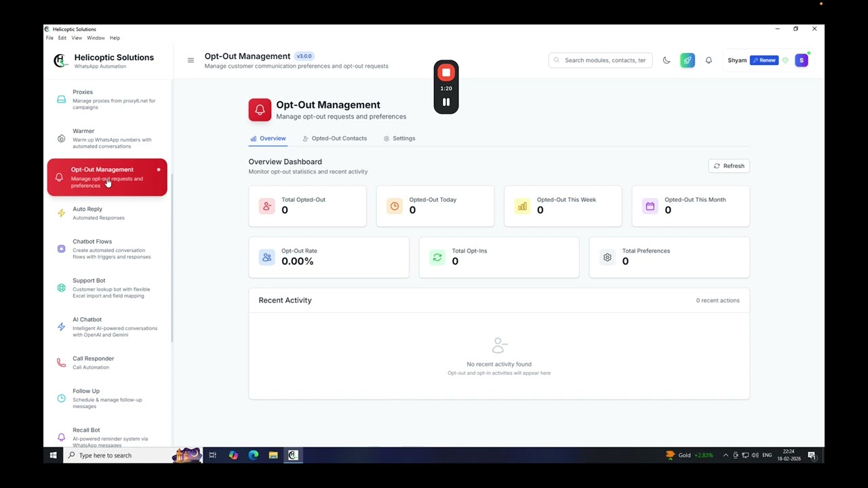Open the Settings tab
This screenshot has width=868, height=488.
click(399, 138)
